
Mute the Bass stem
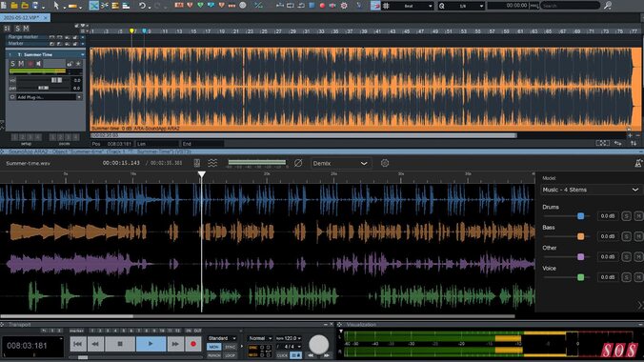(x=638, y=236)
